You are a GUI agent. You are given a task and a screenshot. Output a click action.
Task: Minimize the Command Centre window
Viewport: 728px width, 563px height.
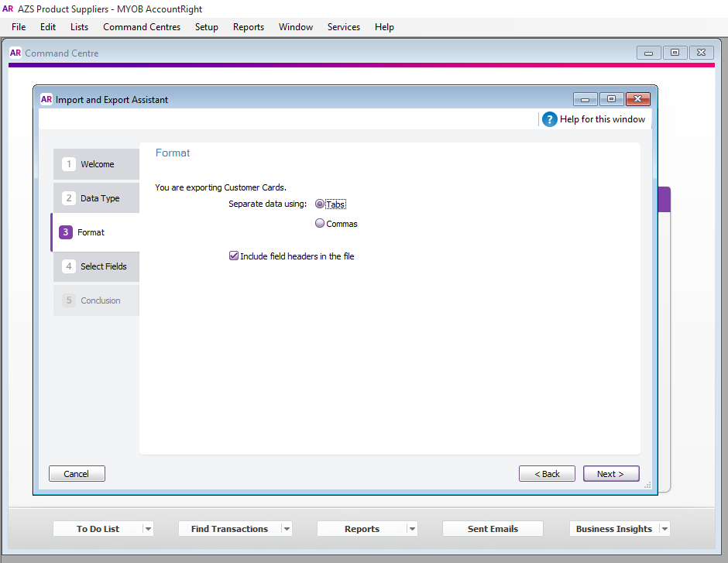648,53
